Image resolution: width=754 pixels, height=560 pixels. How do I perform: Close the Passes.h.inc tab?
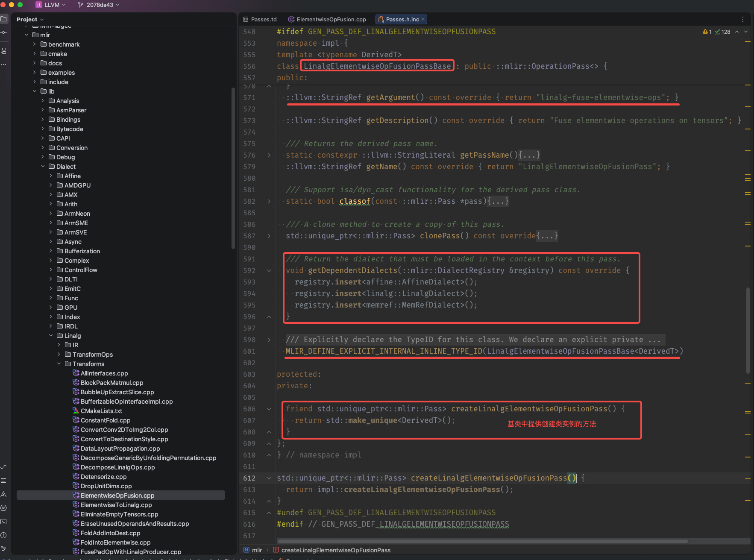pos(423,19)
